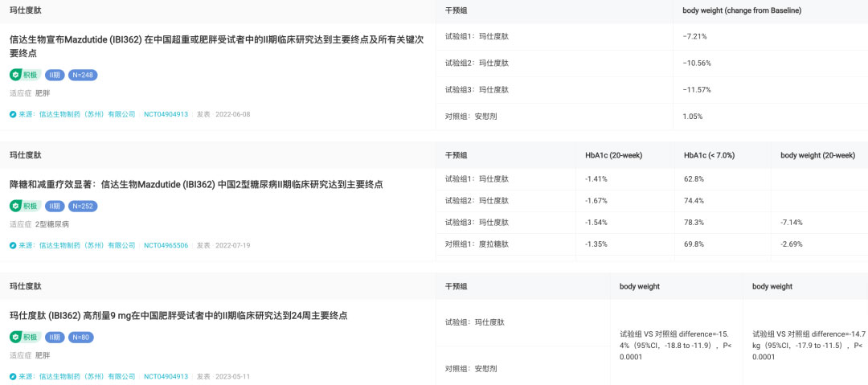Click the green shield icon beside the N=80 badge
This screenshot has width=868, height=385.
(15, 337)
